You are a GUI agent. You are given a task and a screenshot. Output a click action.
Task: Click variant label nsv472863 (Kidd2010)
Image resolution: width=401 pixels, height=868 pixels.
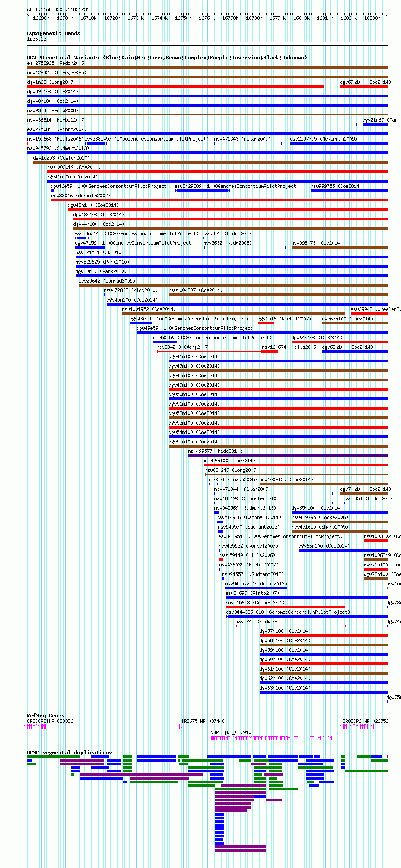(131, 290)
